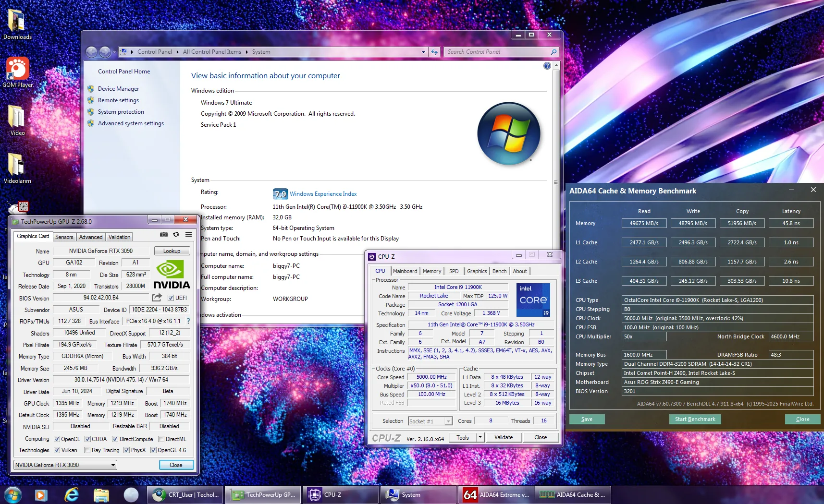Switch to GPU-Z Sensors tab
This screenshot has width=824, height=504.
tap(64, 237)
